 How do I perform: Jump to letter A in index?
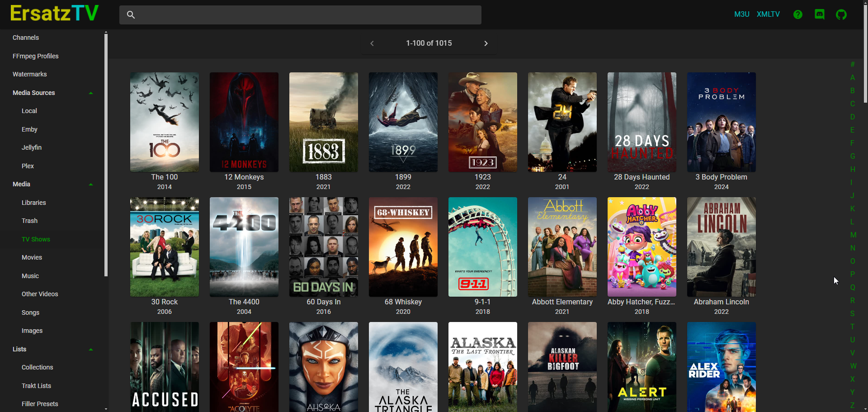coord(853,78)
